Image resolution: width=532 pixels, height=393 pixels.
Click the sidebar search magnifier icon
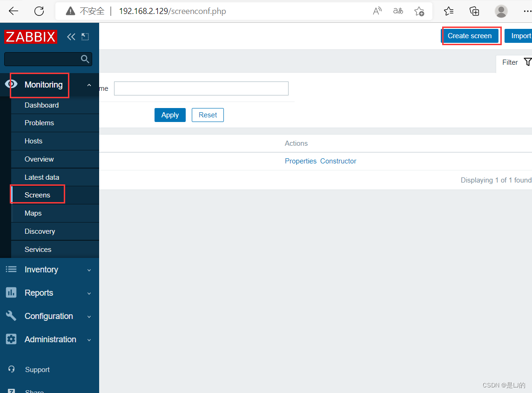point(85,59)
